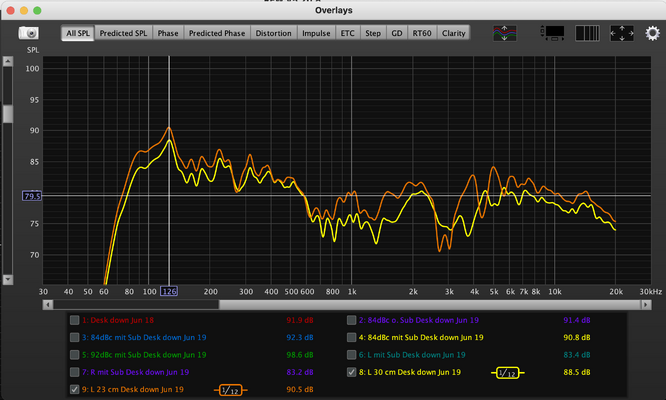Click the 126 Hz cursor frequency label
666x400 pixels.
(169, 292)
